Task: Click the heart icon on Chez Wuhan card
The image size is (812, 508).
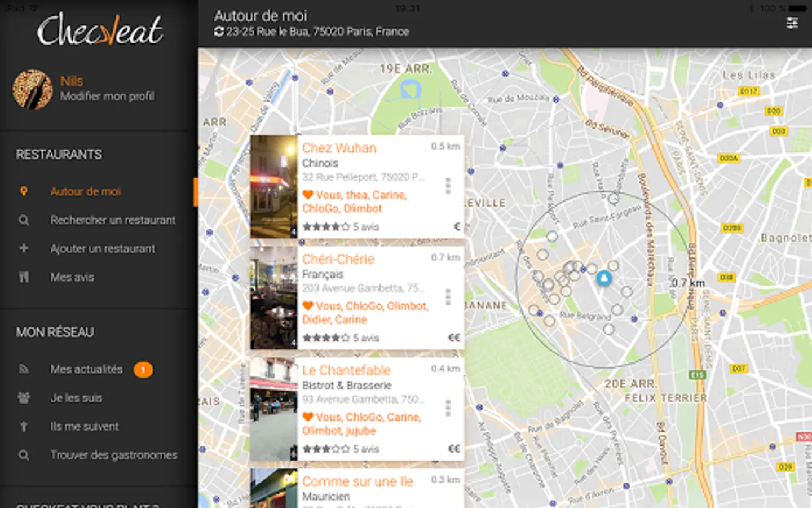Action: click(308, 195)
